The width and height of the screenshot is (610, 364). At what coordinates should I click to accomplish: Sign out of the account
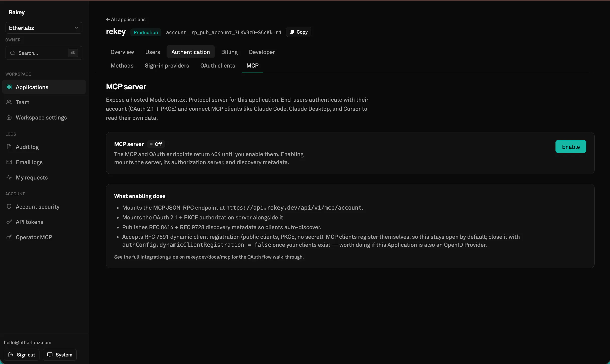pyautogui.click(x=22, y=355)
